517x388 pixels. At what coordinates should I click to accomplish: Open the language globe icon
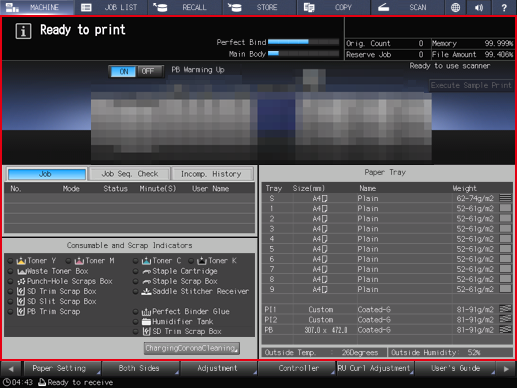(x=455, y=7)
